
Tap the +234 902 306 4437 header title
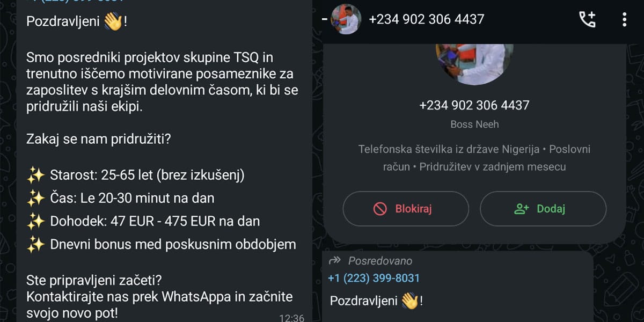click(x=427, y=19)
